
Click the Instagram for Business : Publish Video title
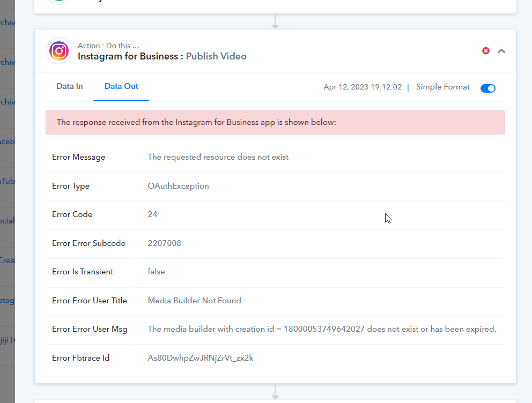(162, 56)
